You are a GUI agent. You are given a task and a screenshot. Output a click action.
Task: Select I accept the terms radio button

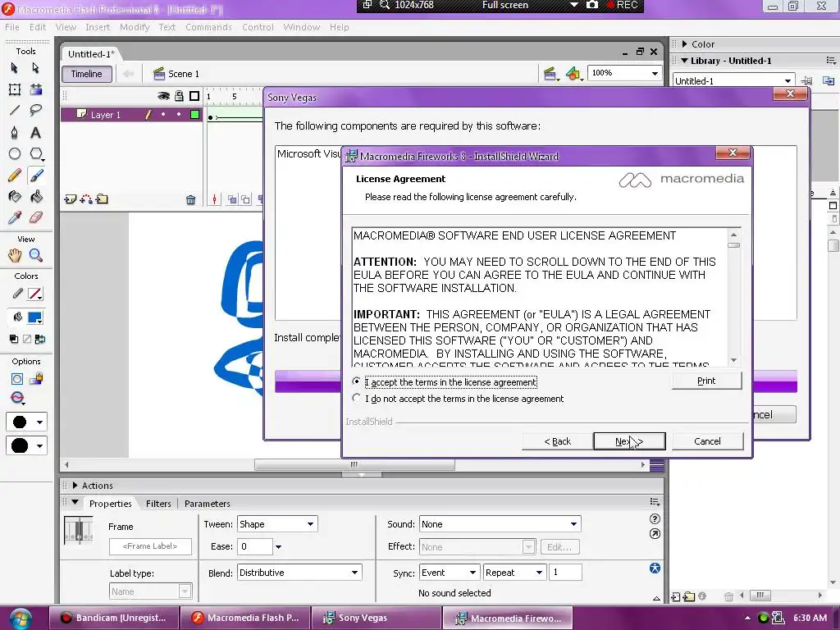point(356,381)
